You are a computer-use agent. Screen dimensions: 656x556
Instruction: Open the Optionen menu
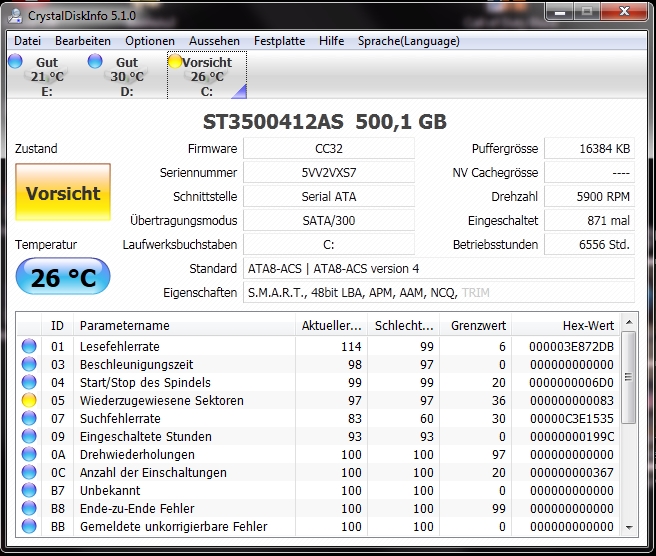[150, 41]
